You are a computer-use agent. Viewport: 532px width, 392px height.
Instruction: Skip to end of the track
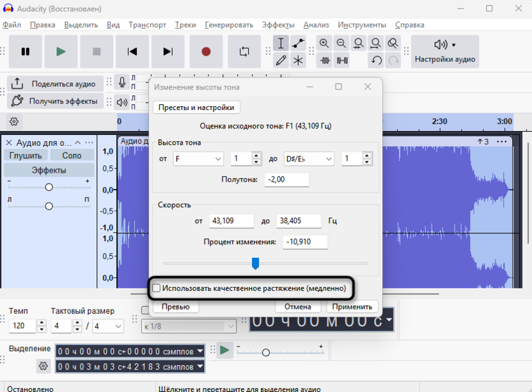click(168, 52)
